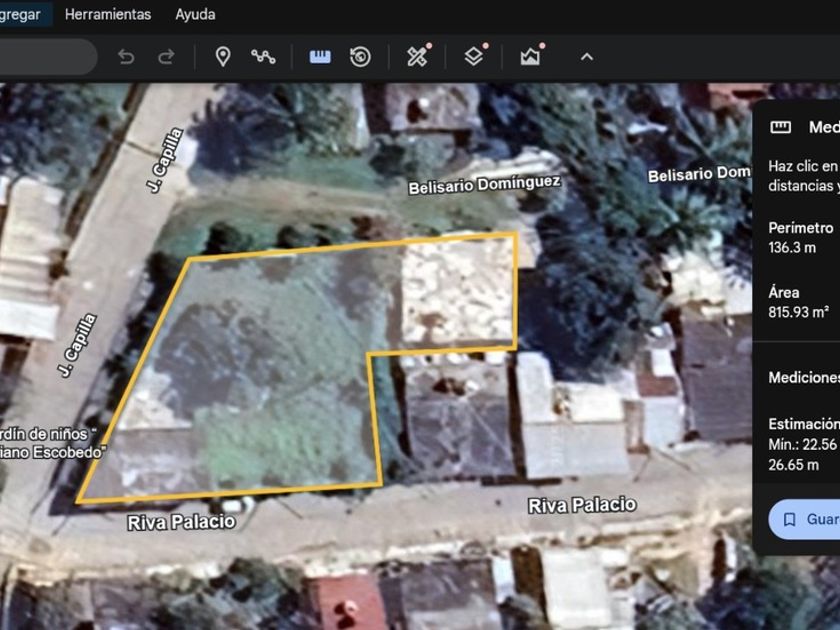Click the search field left of undo
Screen dimensions: 840x630
pos(45,57)
